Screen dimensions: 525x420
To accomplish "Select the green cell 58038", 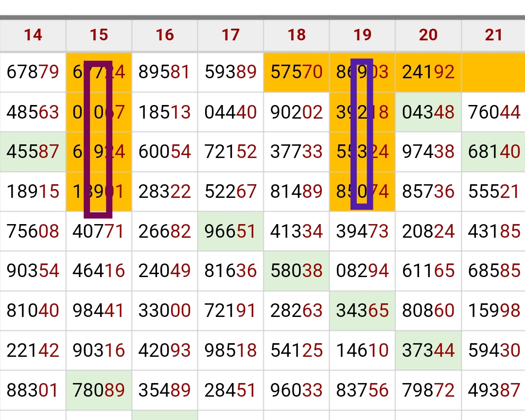I will click(x=297, y=271).
